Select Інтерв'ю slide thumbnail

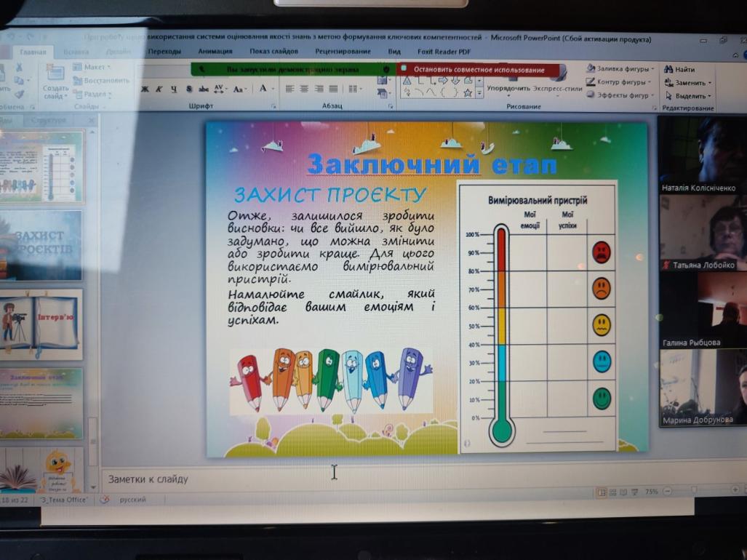pyautogui.click(x=41, y=324)
